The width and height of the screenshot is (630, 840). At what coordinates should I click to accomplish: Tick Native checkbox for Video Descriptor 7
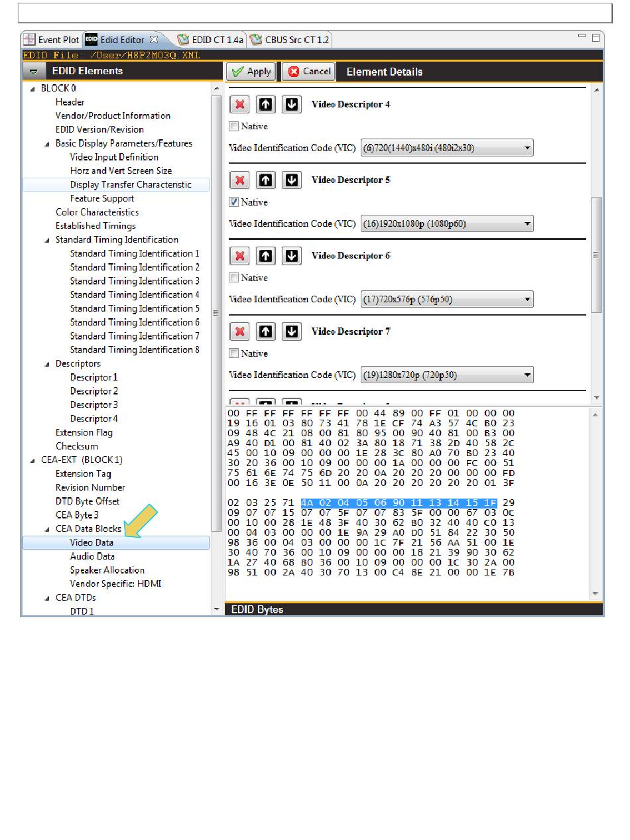coord(233,353)
